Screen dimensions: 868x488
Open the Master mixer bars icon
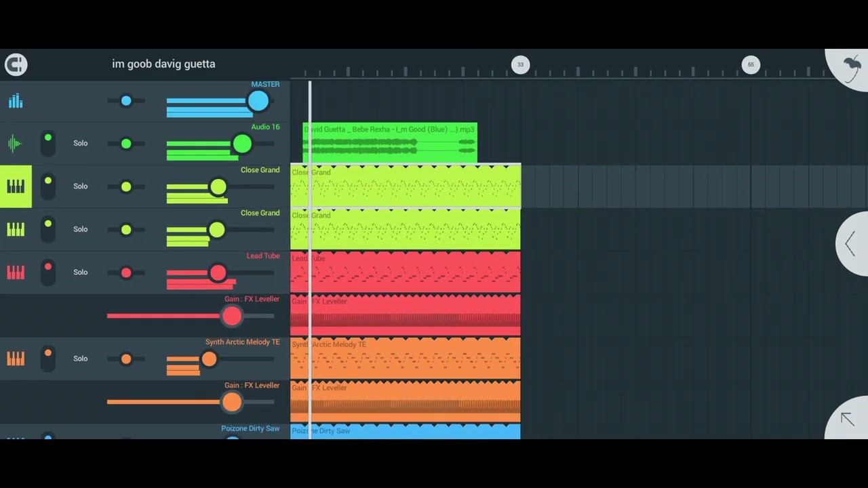pyautogui.click(x=16, y=102)
